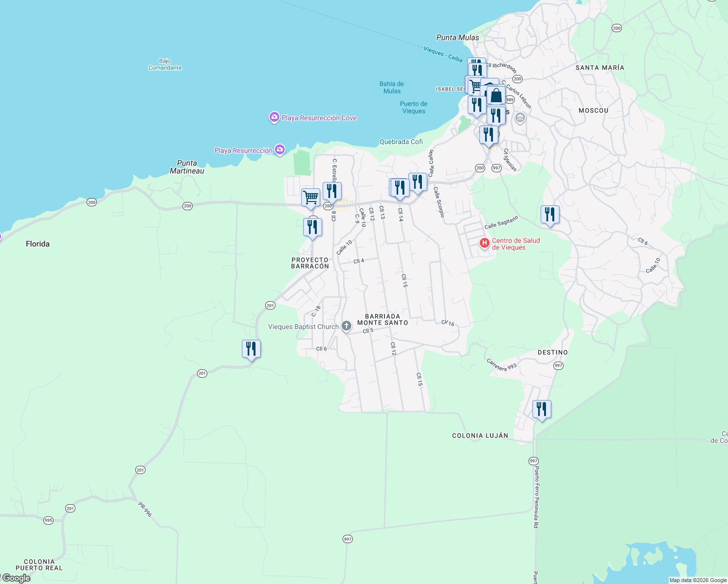Click the restaurant marker between Cll 13 and Cll 14

pyautogui.click(x=399, y=187)
